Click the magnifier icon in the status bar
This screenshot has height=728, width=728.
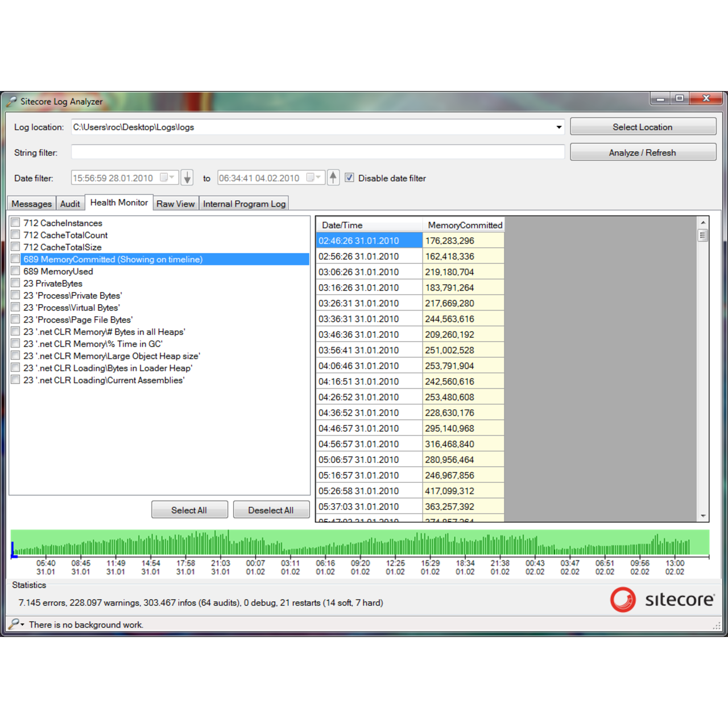point(14,624)
